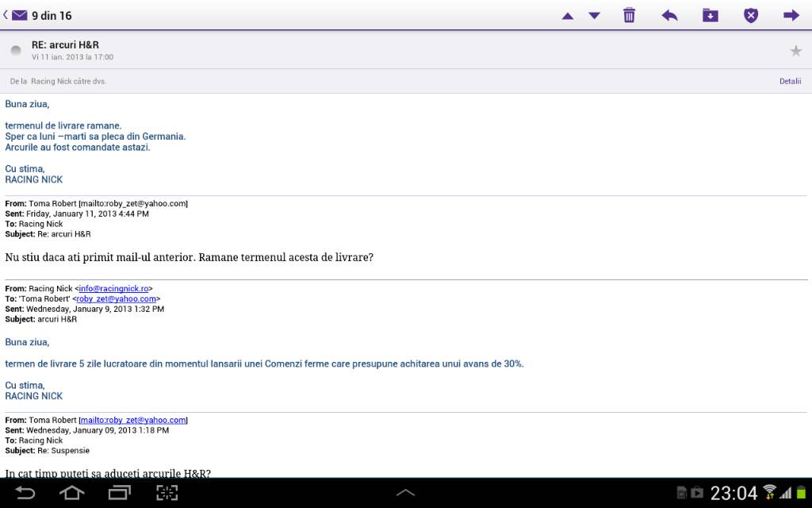
Task: Go to next message with down arrow
Action: [595, 16]
